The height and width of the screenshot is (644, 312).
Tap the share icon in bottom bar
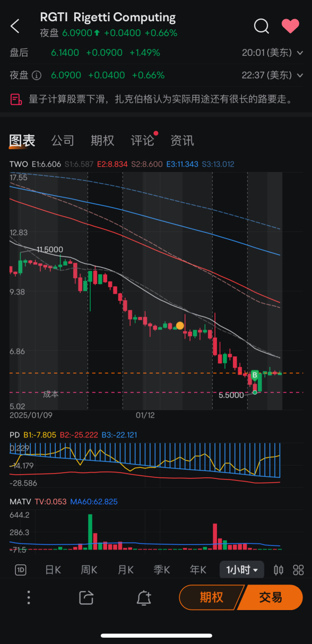pos(86,597)
